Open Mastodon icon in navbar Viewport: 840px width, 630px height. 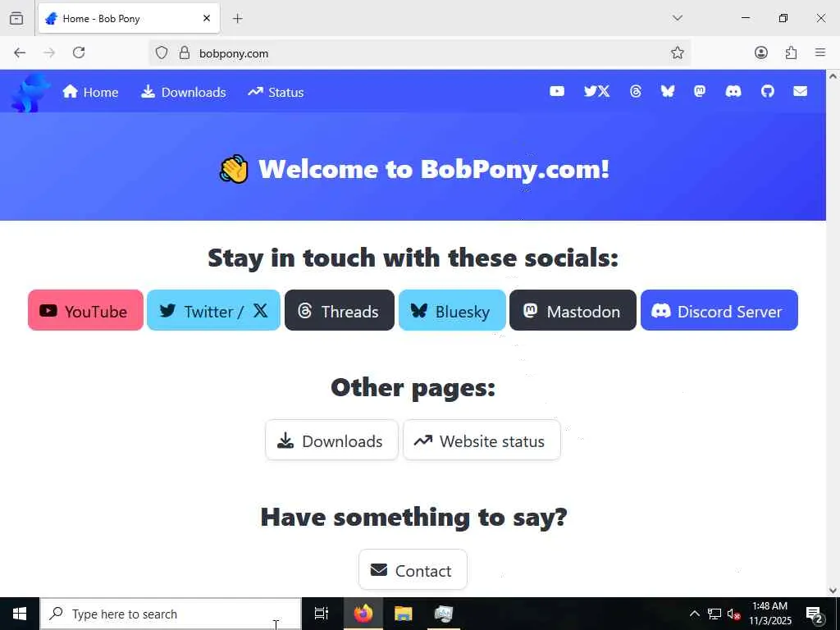tap(700, 92)
